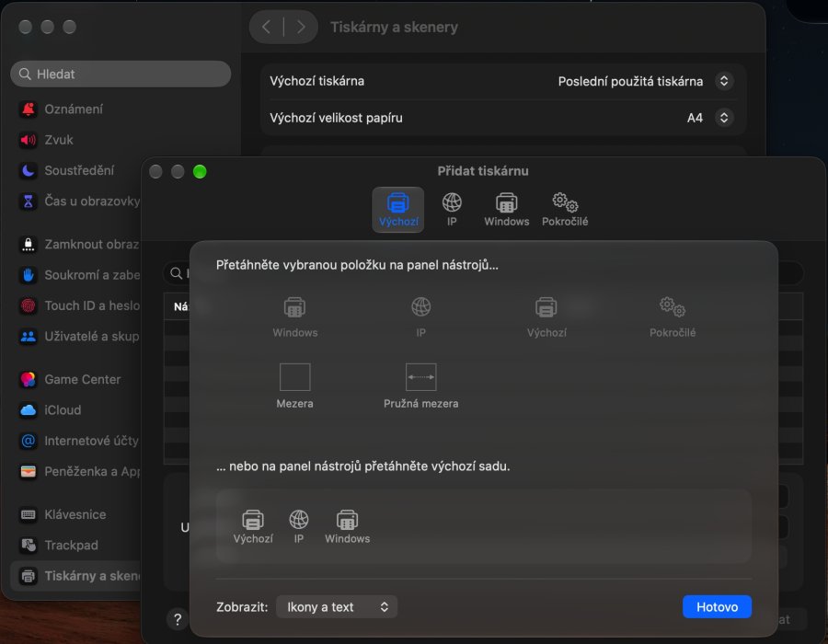Click search field in Přidat tiskárnu window
This screenshot has width=828, height=644.
click(x=176, y=273)
